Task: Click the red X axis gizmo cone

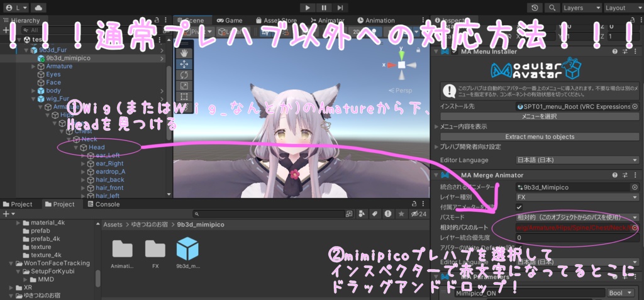Action: coord(391,65)
